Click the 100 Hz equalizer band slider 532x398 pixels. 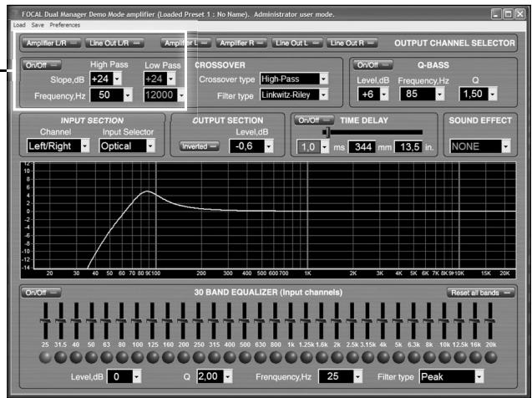(137, 320)
